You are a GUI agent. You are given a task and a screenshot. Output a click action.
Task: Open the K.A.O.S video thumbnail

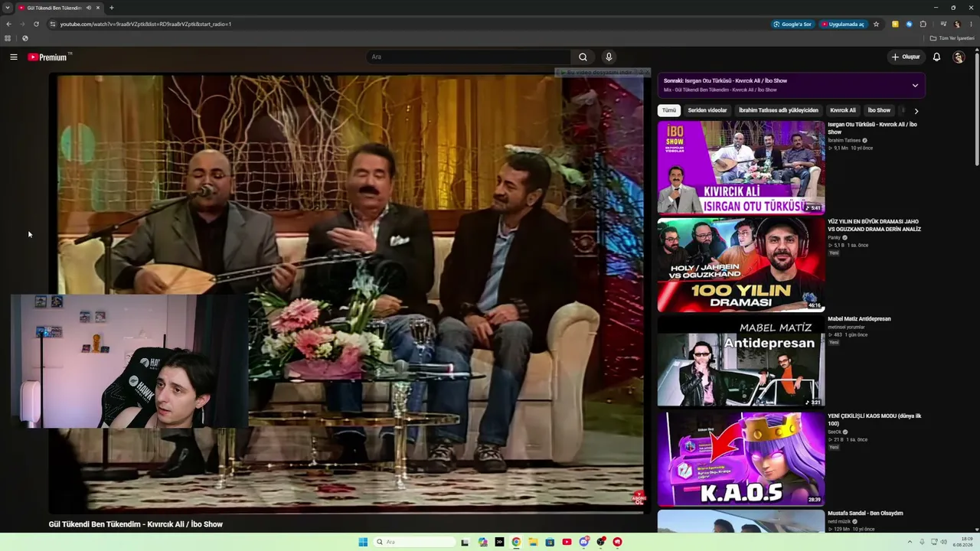point(741,459)
